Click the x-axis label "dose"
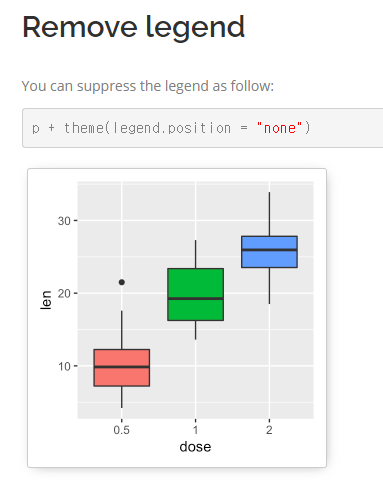The width and height of the screenshot is (383, 485). (195, 447)
